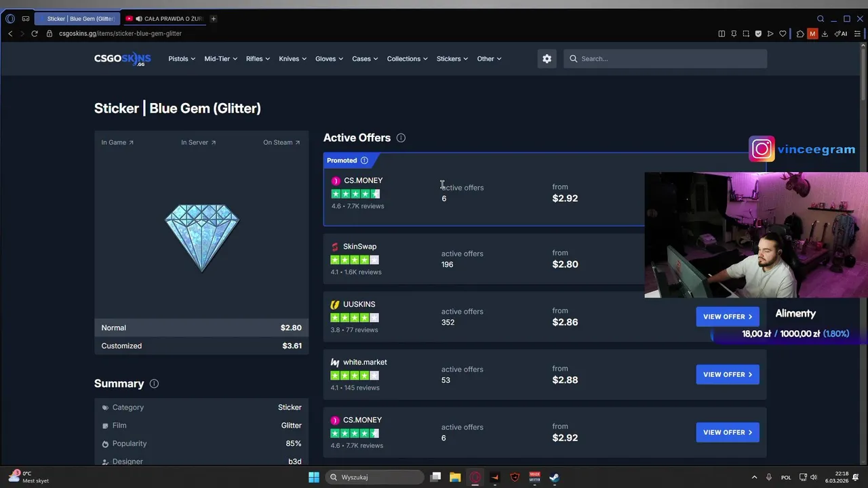Open the site settings gear icon
Screen dimensions: 868x488
tap(547, 58)
